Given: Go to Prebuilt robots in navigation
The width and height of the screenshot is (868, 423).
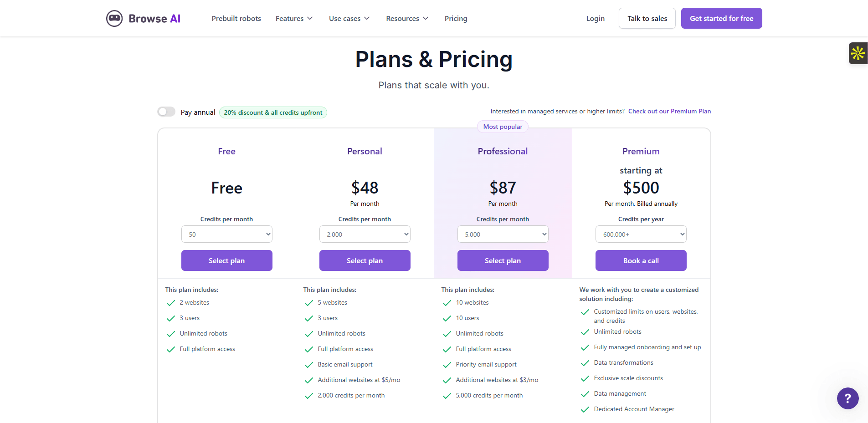Looking at the screenshot, I should (x=236, y=19).
